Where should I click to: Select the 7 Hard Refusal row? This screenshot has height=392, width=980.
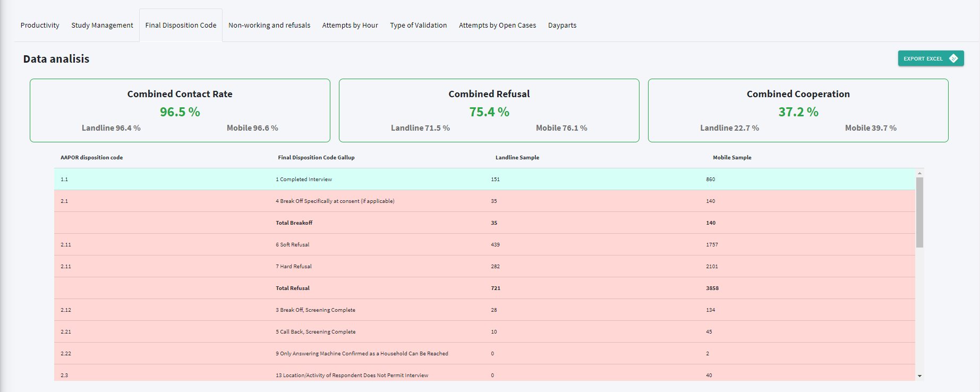pyautogui.click(x=484, y=267)
